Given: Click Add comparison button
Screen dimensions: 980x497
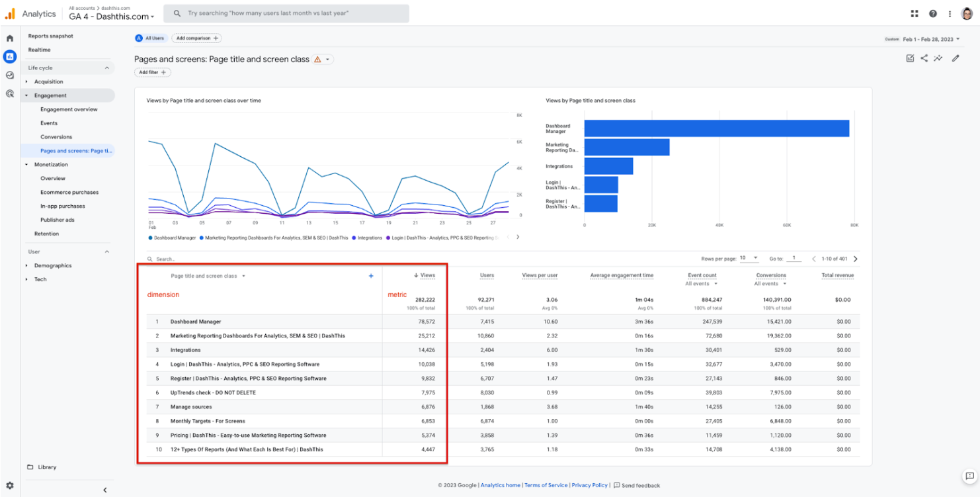Looking at the screenshot, I should (196, 38).
